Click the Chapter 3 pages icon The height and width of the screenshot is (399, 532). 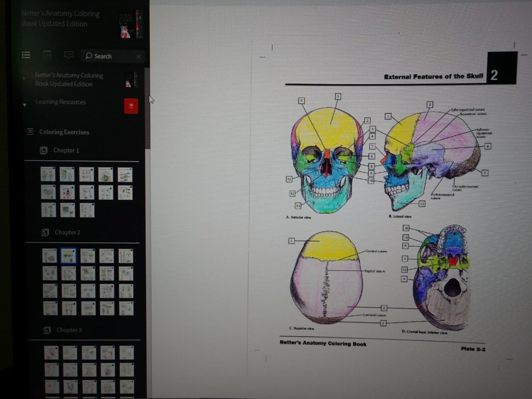coord(47,330)
